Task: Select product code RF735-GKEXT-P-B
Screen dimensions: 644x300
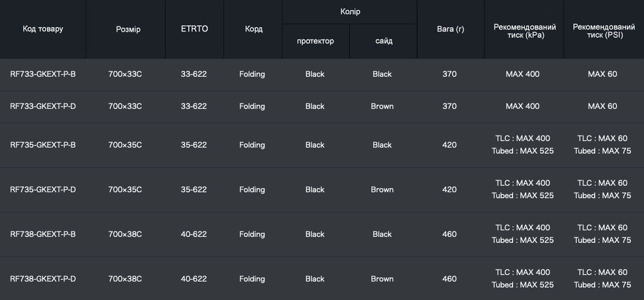Action: 43,145
